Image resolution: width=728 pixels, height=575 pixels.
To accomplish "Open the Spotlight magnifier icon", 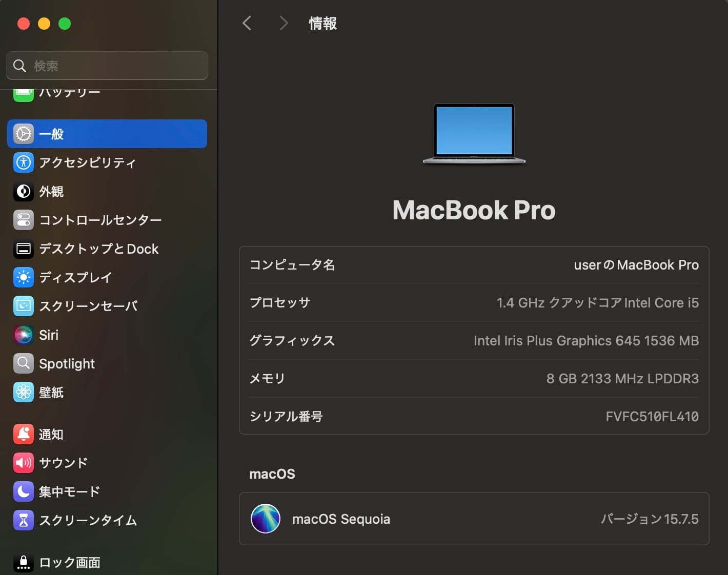I will click(x=24, y=363).
